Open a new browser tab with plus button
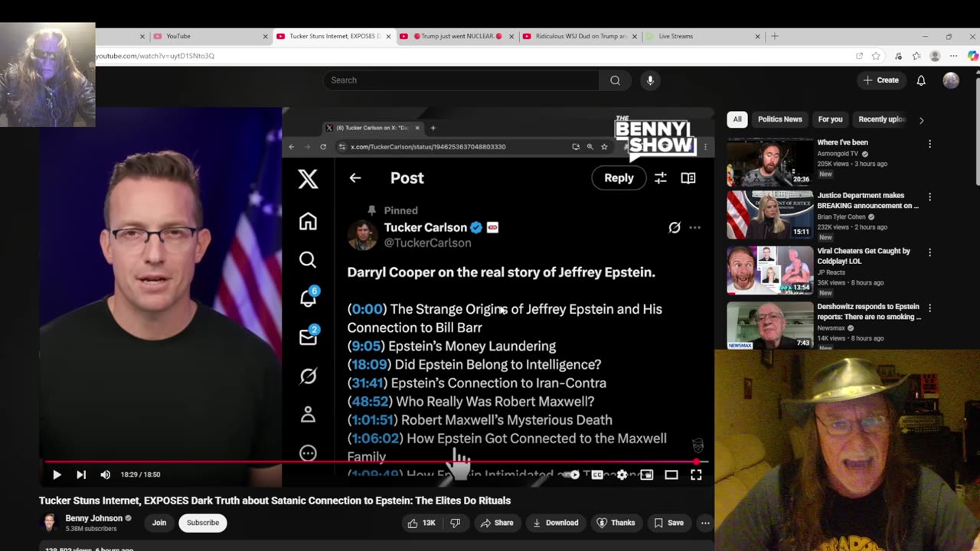This screenshot has height=551, width=980. [775, 36]
